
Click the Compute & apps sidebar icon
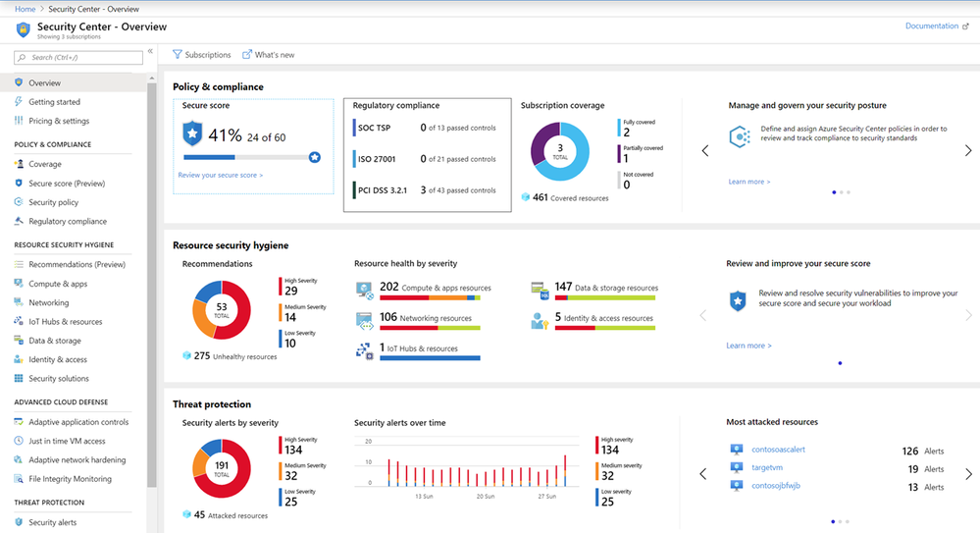pyautogui.click(x=19, y=284)
